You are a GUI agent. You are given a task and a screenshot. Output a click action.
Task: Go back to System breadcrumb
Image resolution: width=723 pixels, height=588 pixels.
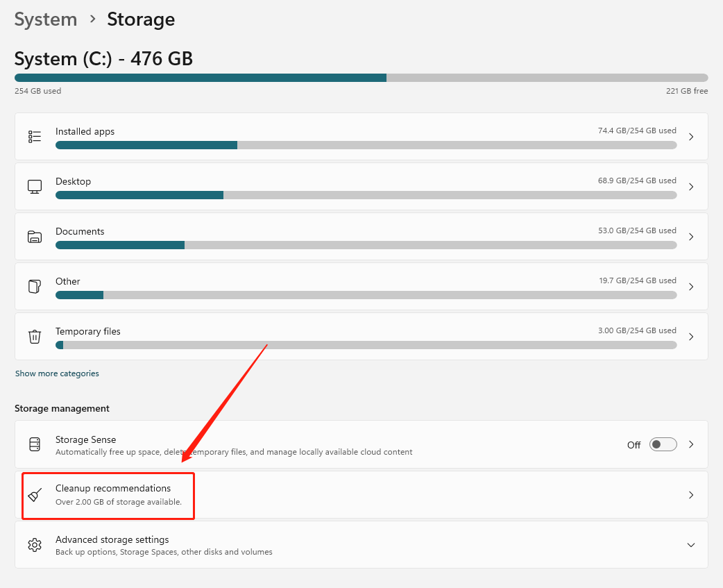46,19
